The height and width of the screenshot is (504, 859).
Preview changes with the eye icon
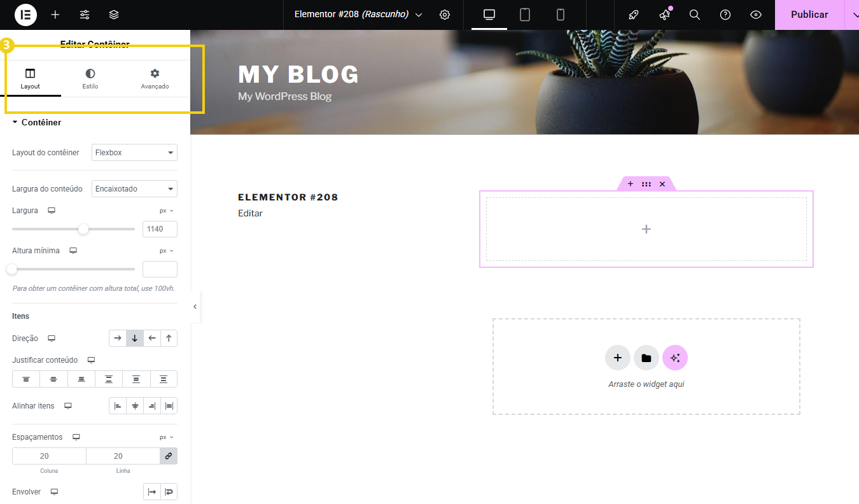(x=756, y=15)
